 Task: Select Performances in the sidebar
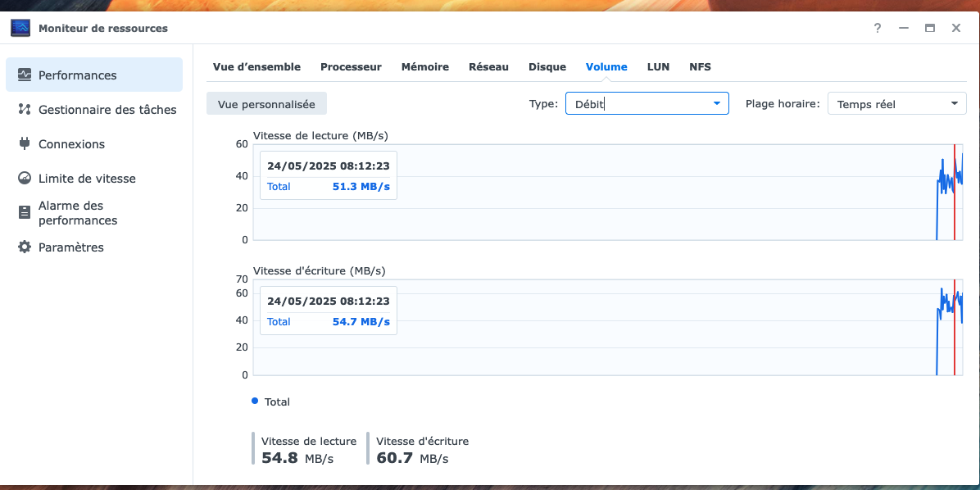click(x=94, y=75)
